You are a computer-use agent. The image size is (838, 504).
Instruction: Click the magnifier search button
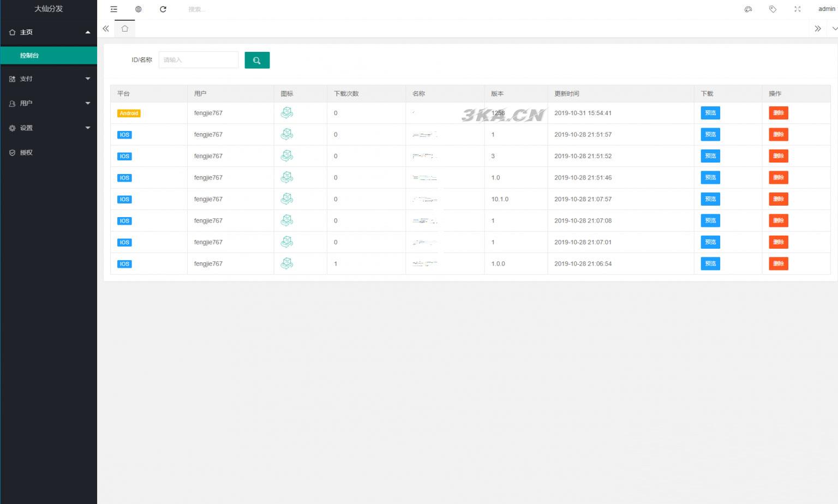pos(257,60)
